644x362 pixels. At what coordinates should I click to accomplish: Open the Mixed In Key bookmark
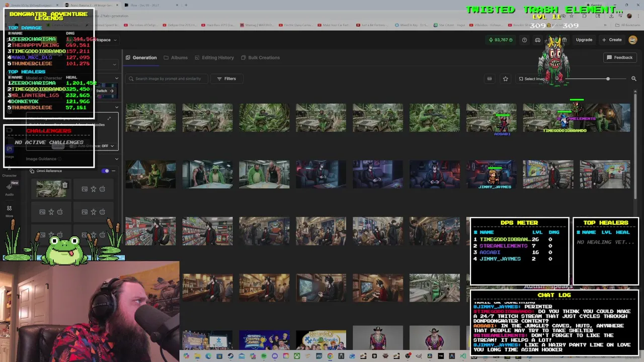(x=411, y=25)
